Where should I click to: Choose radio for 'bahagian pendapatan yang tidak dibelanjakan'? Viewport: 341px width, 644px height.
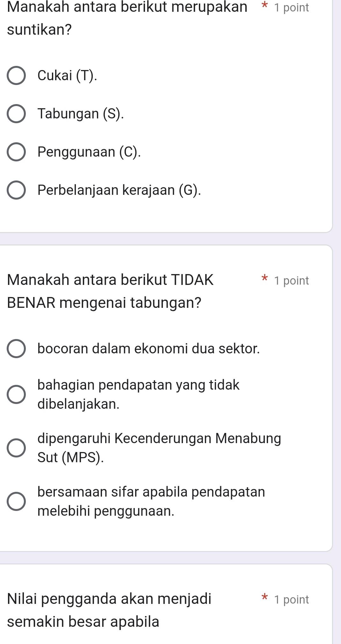pyautogui.click(x=16, y=394)
